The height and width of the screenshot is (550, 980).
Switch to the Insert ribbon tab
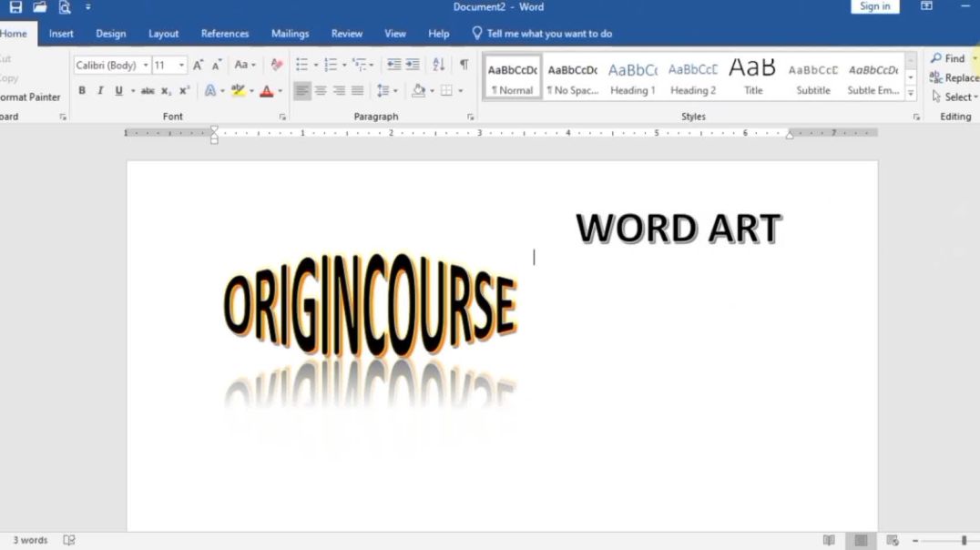click(60, 33)
